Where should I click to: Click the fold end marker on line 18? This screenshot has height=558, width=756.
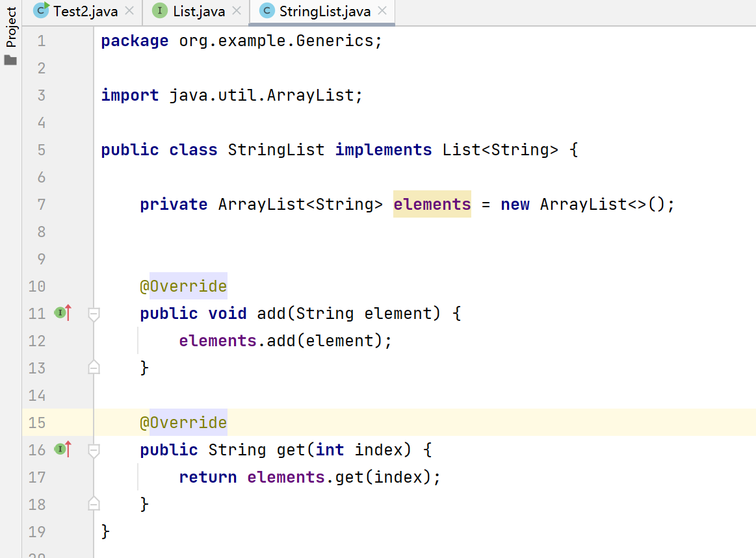(94, 504)
